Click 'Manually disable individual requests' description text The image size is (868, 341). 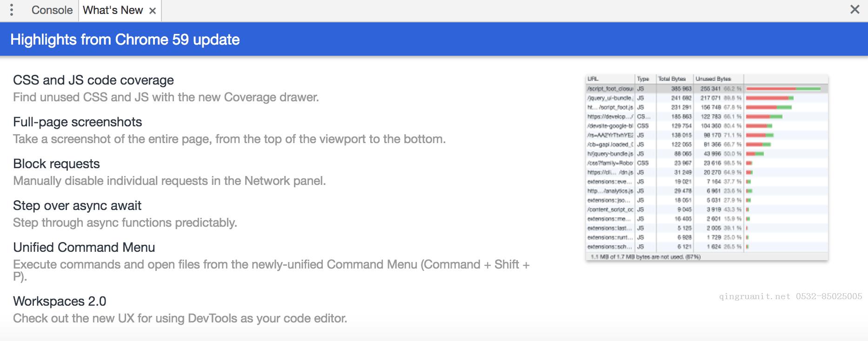(x=169, y=181)
